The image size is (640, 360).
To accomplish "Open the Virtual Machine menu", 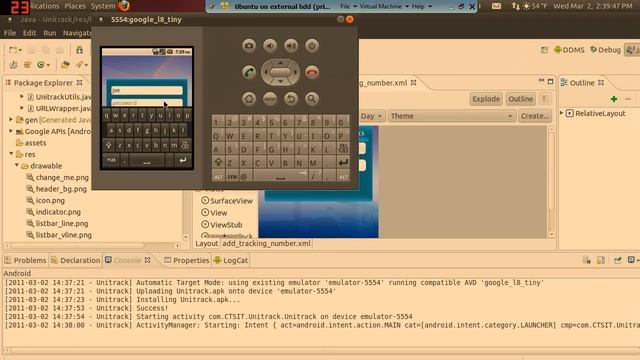I will [383, 7].
